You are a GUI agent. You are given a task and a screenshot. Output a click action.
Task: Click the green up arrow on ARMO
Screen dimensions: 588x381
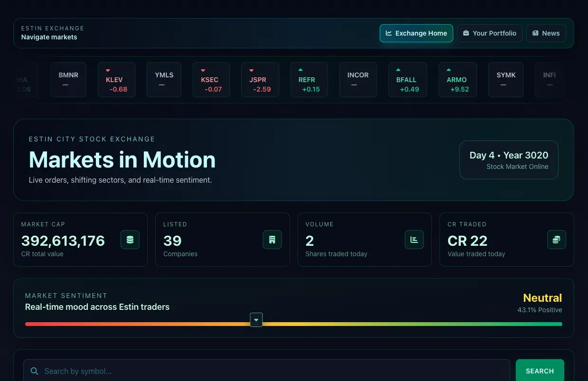[x=448, y=70]
